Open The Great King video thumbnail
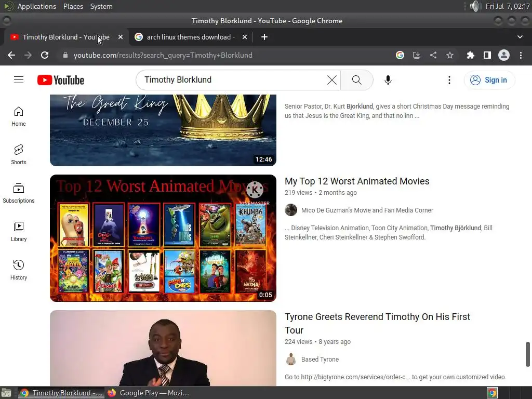 click(x=163, y=130)
